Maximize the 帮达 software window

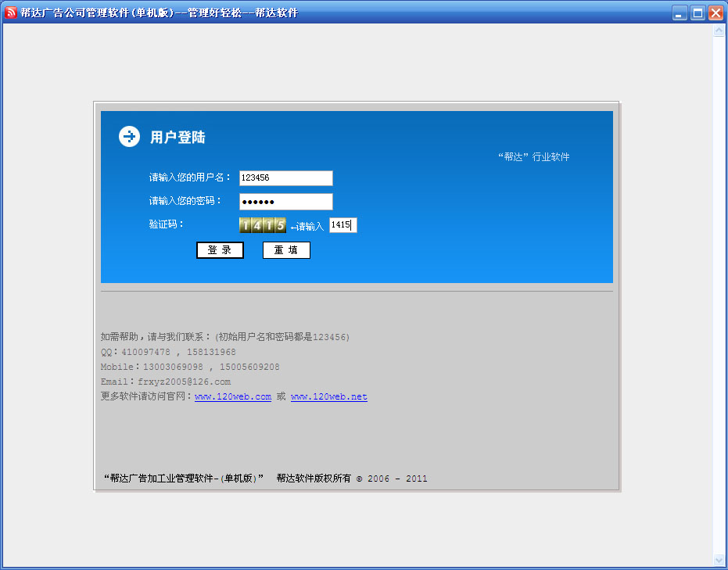(x=698, y=13)
